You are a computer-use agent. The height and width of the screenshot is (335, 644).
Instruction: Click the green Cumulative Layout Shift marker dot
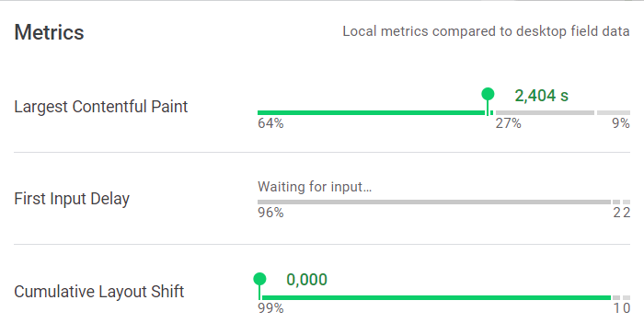(259, 279)
